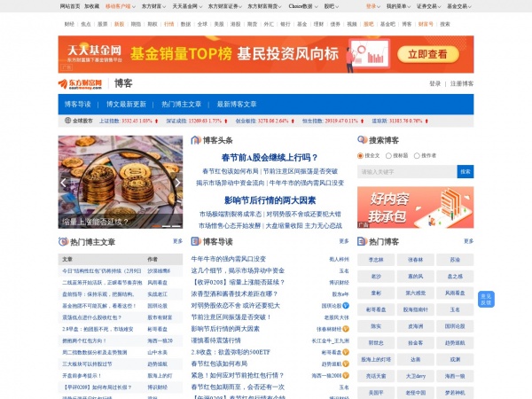The image size is (532, 399).
Task: Open article 牛年牛市的强内需风口没变 in 博客导读
Action: 229,259
